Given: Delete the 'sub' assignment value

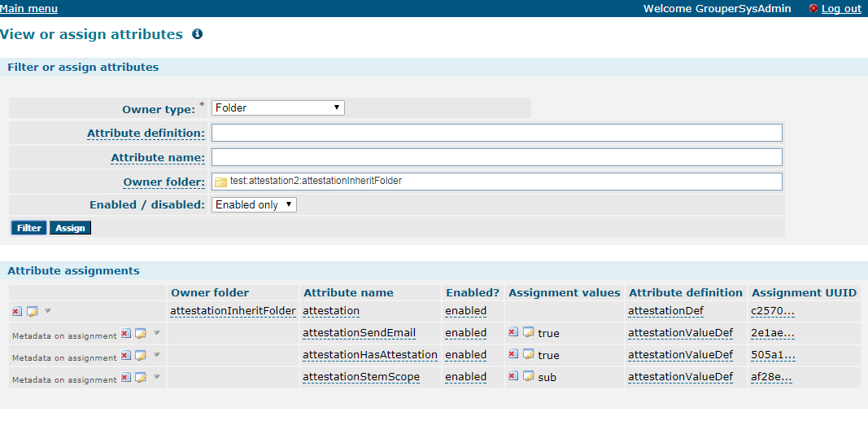Looking at the screenshot, I should (513, 376).
